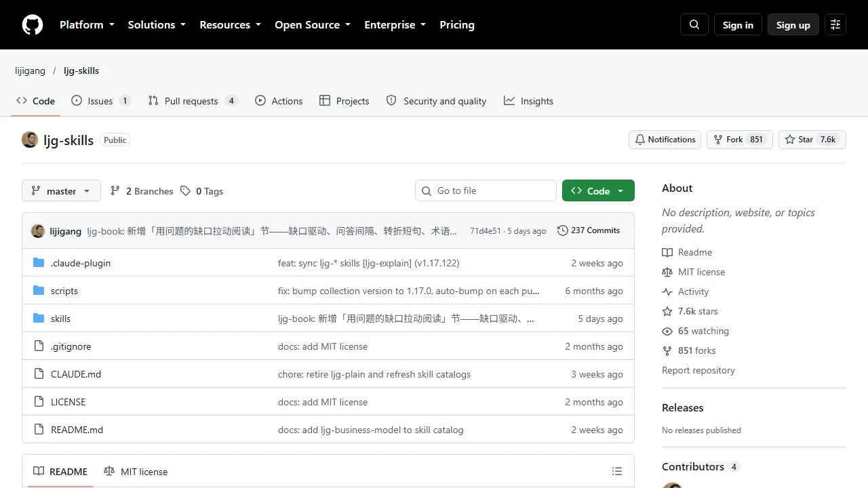Fork the ljg-skills repository
Screen dimensions: 868x488
[739, 140]
